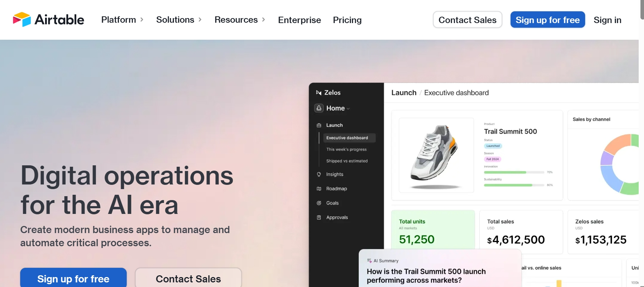Open the Pricing page
Viewport: 644px width, 287px height.
pos(347,20)
